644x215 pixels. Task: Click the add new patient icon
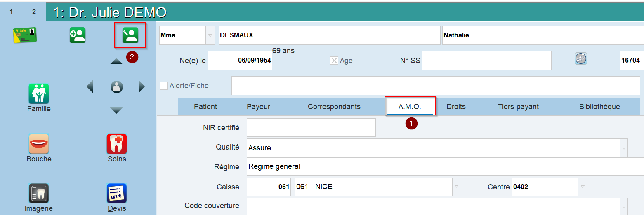tap(77, 35)
